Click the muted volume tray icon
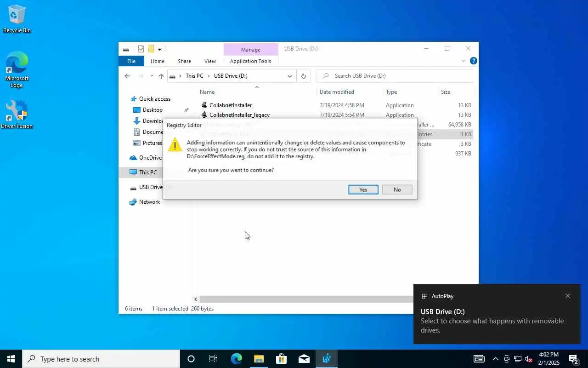The width and height of the screenshot is (588, 368). click(529, 359)
